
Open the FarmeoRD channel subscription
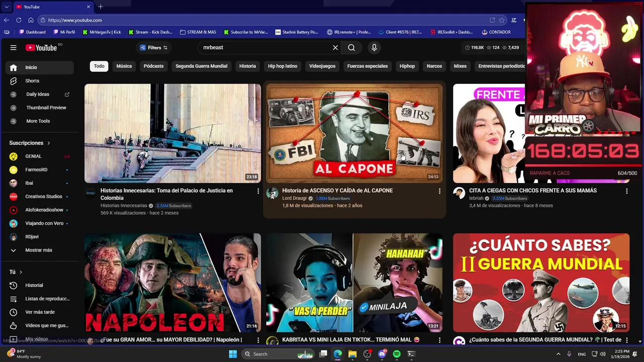[x=39, y=169]
